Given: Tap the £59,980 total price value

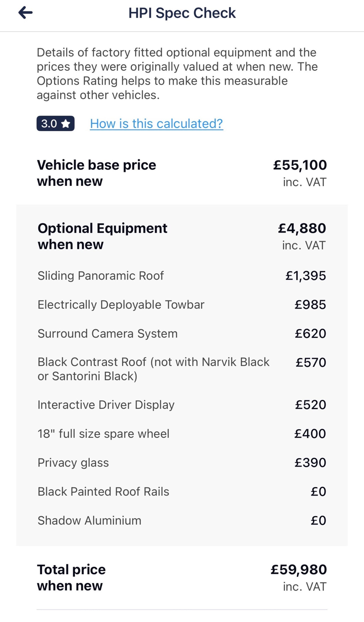Looking at the screenshot, I should [299, 570].
